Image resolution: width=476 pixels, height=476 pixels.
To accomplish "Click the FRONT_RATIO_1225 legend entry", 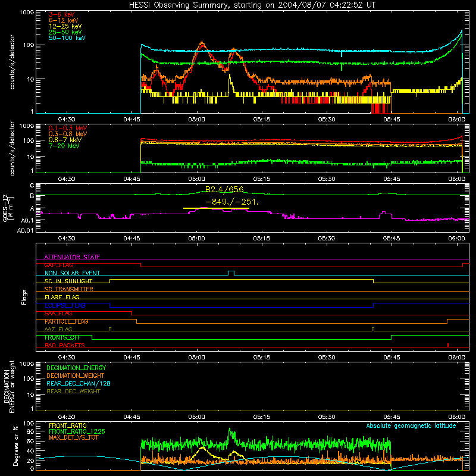I will click(77, 431).
